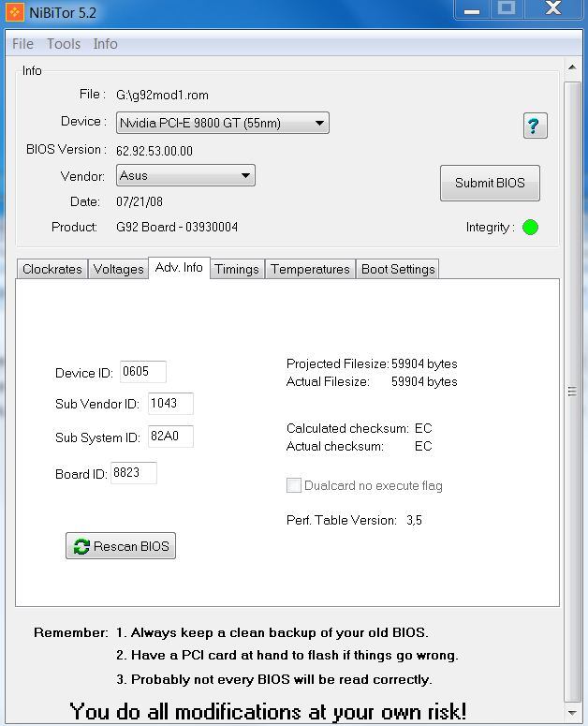
Task: Switch to the Voltages tab
Action: [118, 269]
